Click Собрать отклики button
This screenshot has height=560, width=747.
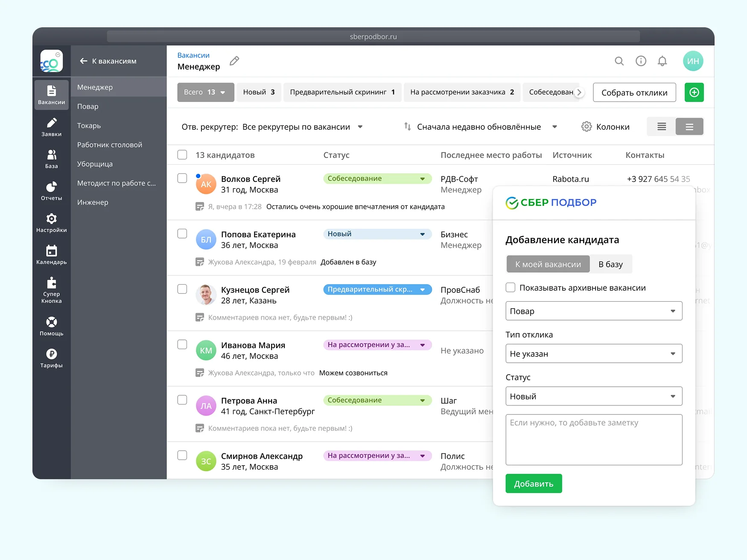click(x=634, y=92)
